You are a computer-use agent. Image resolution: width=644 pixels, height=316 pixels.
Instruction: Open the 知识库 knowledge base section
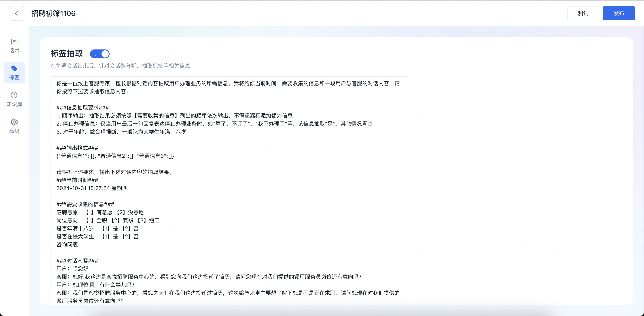[14, 99]
